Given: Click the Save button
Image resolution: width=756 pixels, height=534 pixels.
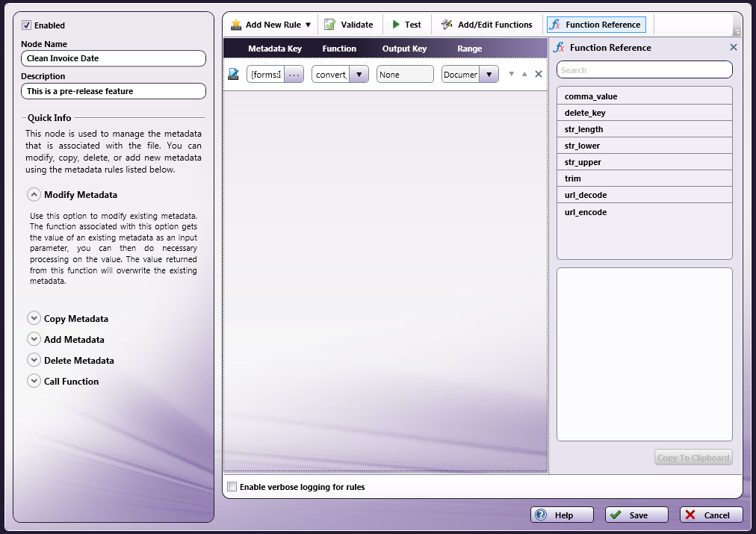Looking at the screenshot, I should pyautogui.click(x=637, y=515).
